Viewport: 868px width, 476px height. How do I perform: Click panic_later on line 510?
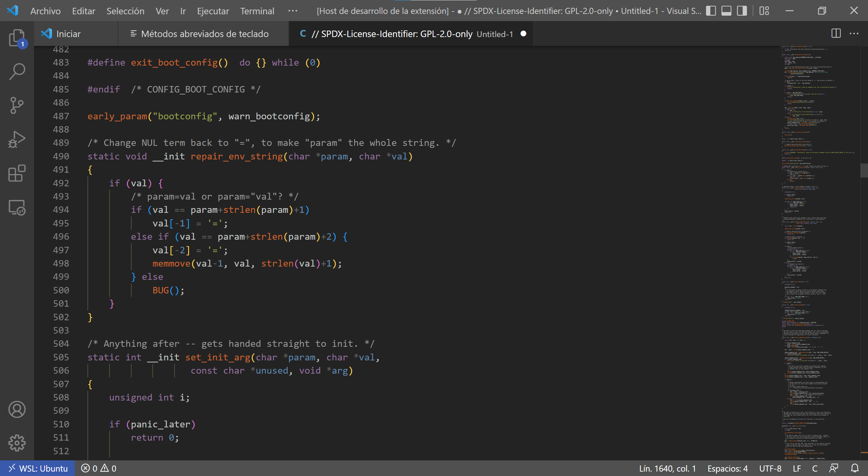click(161, 424)
